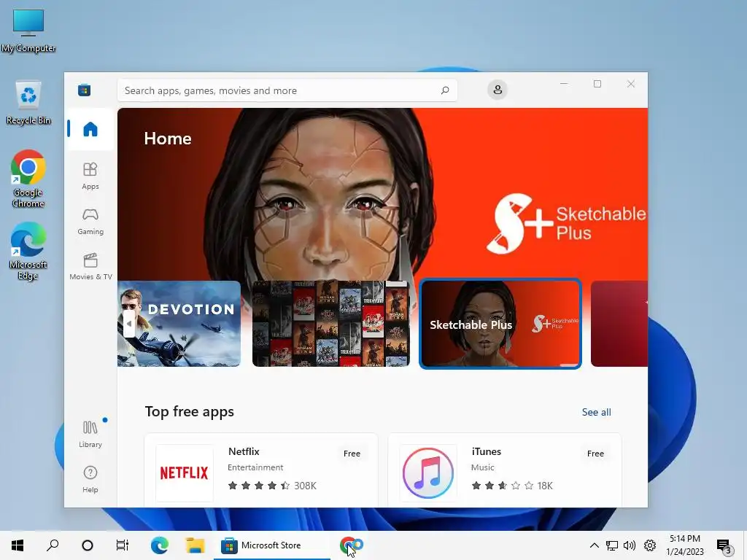Open the Gaming section
This screenshot has width=747, height=560.
point(90,222)
